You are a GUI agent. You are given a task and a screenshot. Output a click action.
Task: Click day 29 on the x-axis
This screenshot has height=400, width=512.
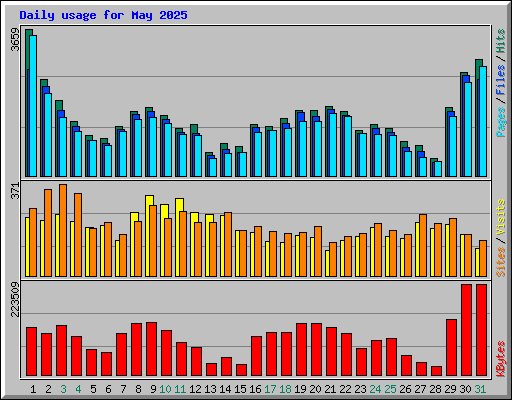(450, 389)
